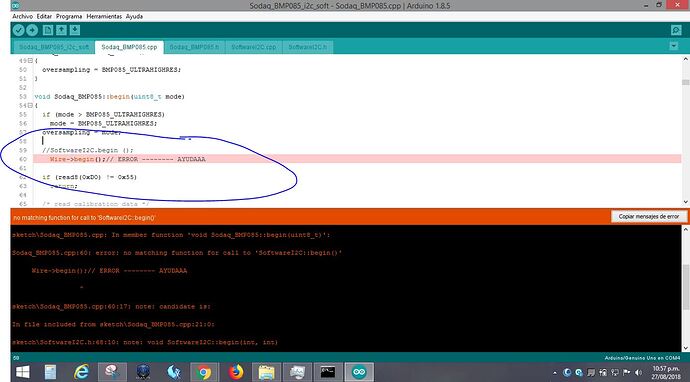The width and height of the screenshot is (690, 382).
Task: Open Firefox from the taskbar
Action: 236,372
